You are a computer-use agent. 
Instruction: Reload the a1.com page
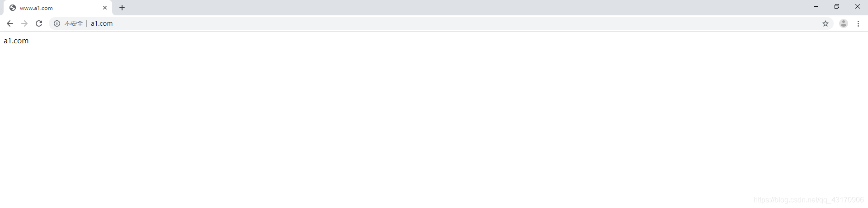pyautogui.click(x=39, y=23)
